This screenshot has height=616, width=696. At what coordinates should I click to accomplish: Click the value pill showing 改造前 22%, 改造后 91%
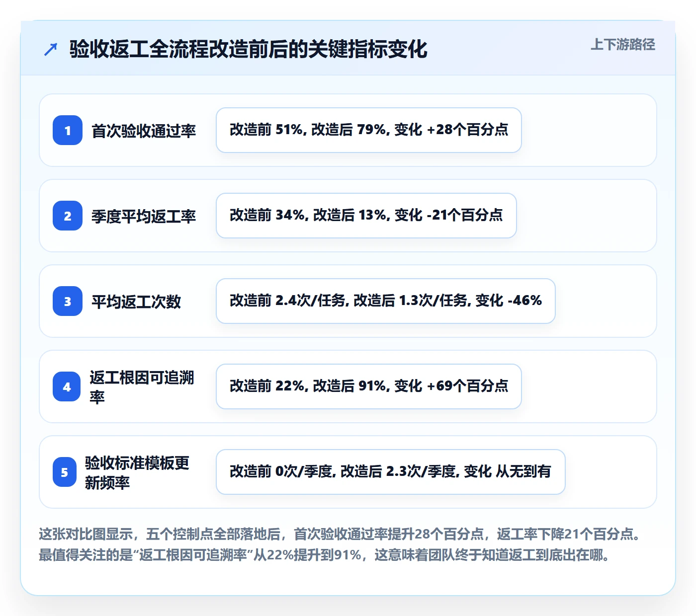(369, 386)
